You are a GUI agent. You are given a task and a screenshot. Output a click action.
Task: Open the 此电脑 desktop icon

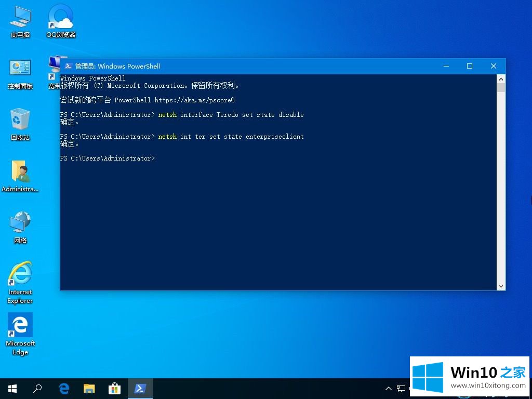click(x=20, y=22)
